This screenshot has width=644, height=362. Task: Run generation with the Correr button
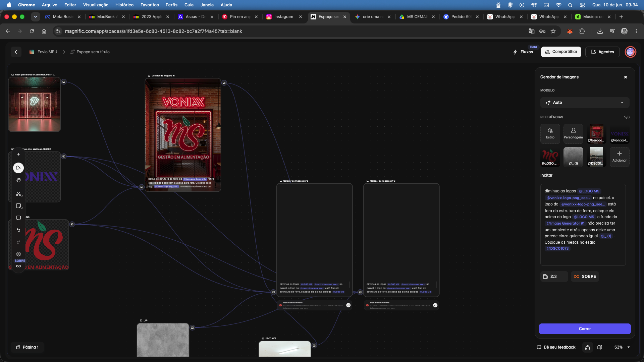(585, 329)
